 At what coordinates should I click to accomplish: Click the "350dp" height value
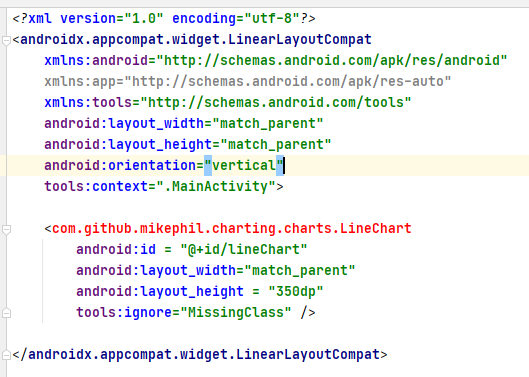click(296, 292)
